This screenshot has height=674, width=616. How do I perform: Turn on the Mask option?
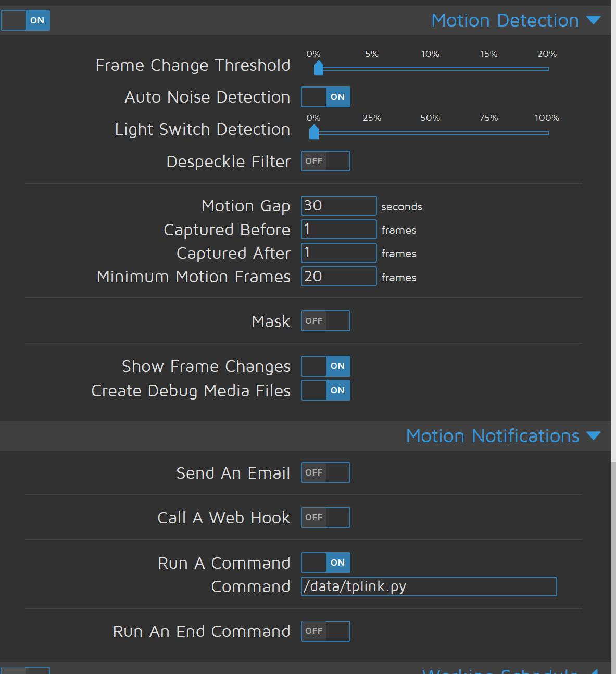(x=325, y=321)
